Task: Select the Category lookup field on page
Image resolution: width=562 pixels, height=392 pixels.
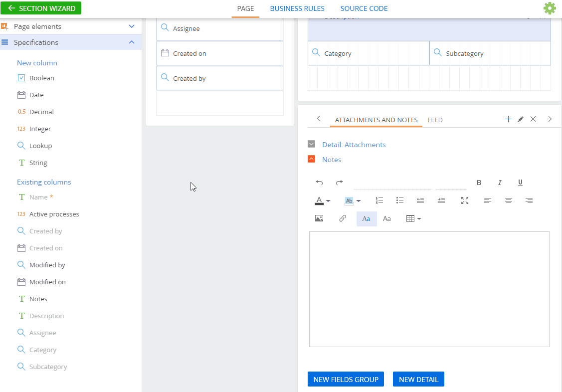Action: (x=369, y=53)
